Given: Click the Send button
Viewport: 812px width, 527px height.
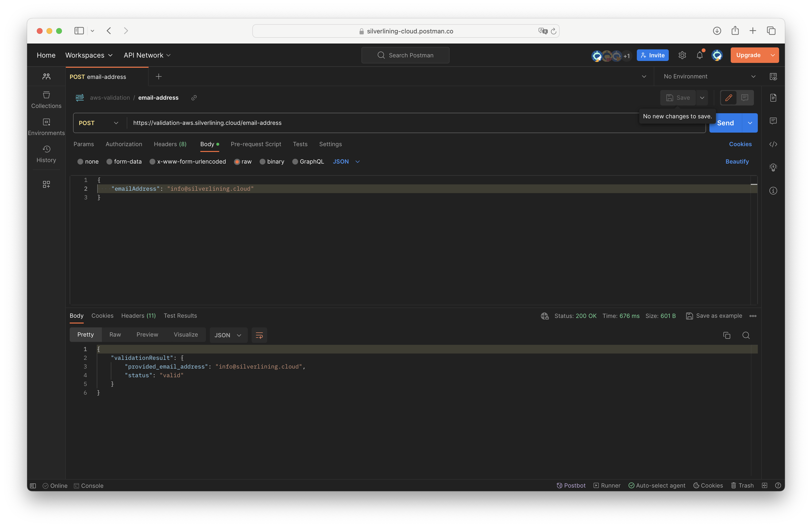Looking at the screenshot, I should (725, 123).
